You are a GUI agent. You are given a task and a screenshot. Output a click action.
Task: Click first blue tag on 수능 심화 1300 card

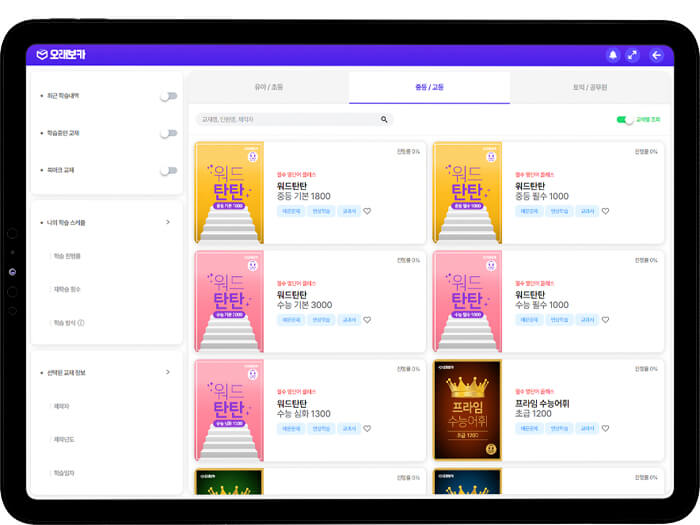coord(291,428)
